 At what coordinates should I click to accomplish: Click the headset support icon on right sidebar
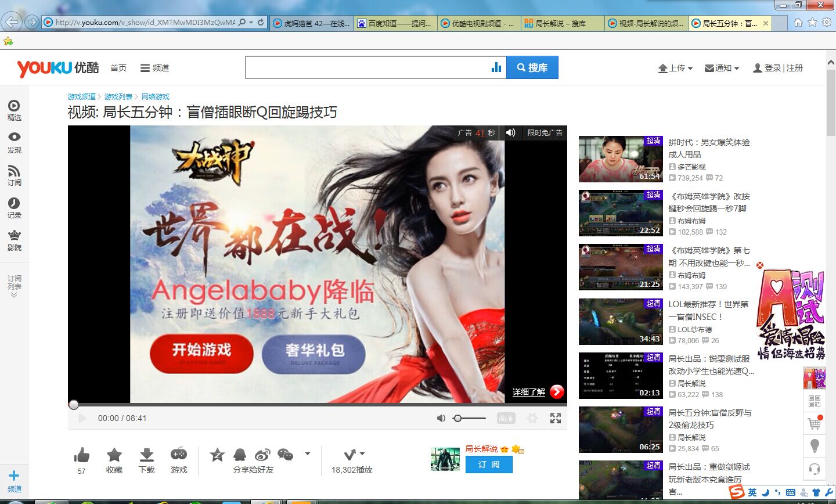coord(815,469)
